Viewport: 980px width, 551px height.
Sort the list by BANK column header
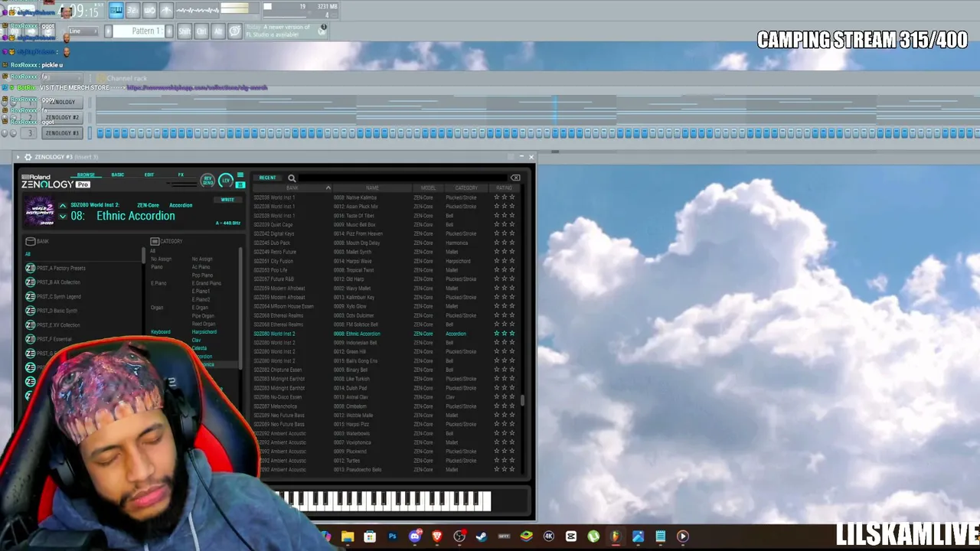(292, 188)
